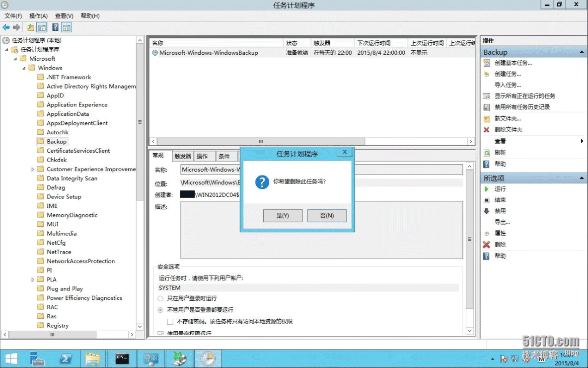588x368 pixels.
Task: Click 导入任务... action link
Action: click(x=508, y=85)
